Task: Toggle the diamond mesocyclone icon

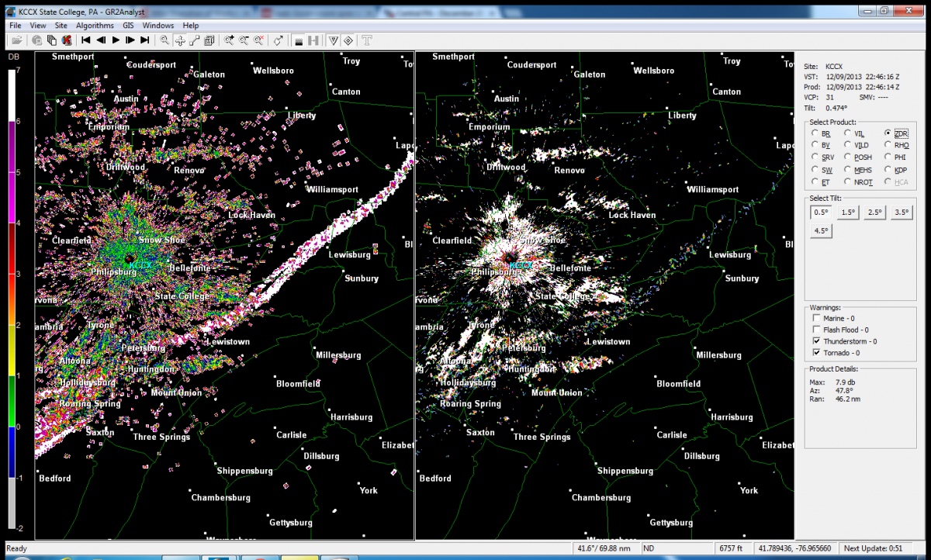Action: click(348, 40)
